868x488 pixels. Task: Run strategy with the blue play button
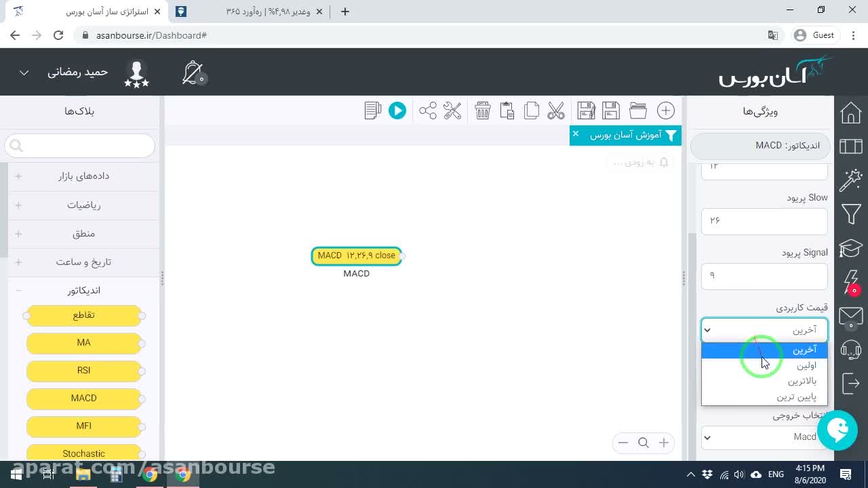[x=397, y=110]
